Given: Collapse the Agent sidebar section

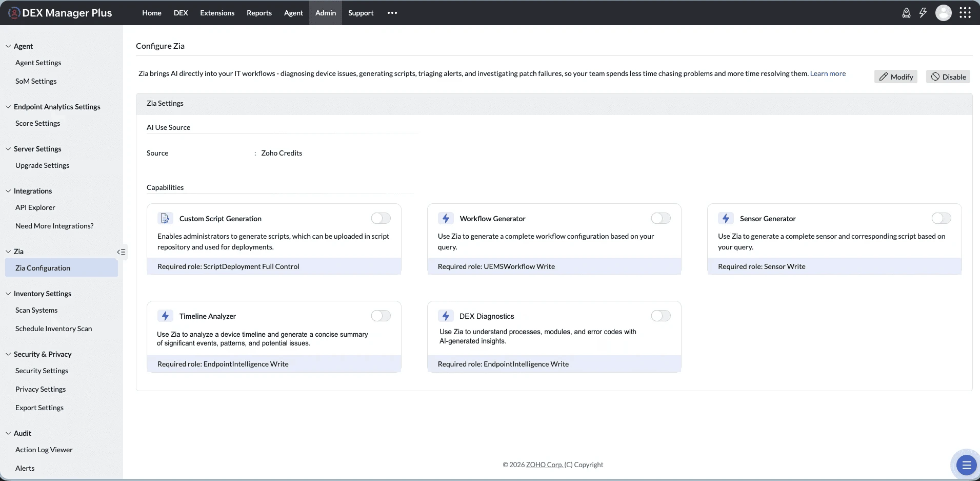Looking at the screenshot, I should point(8,46).
